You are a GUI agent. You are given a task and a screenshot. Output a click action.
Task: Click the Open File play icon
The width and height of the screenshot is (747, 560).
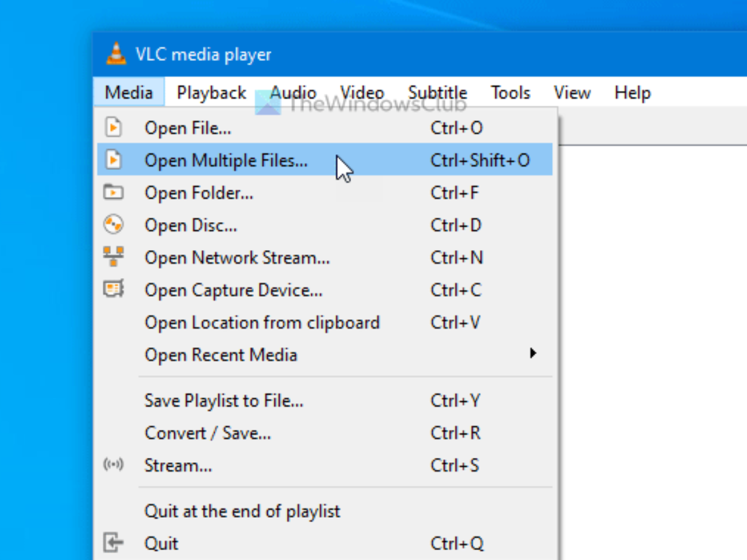coord(113,128)
